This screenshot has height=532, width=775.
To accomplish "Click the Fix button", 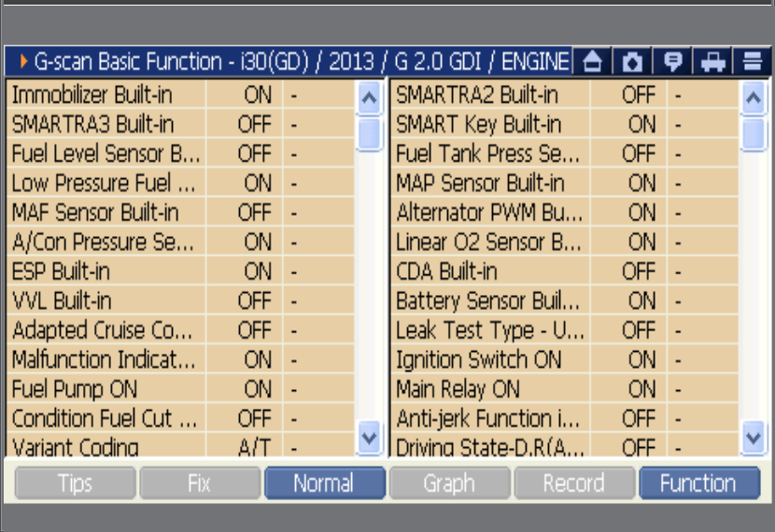I will click(x=200, y=483).
